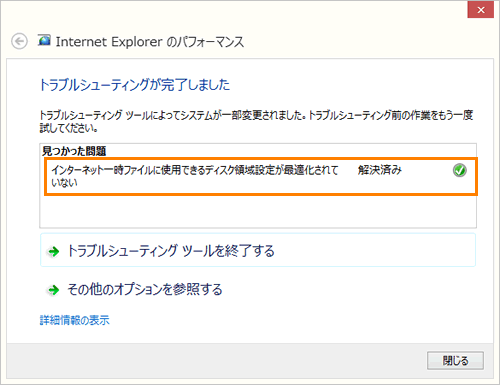Click heading トラブルシューティングが完了しました
Image resolution: width=500 pixels, height=385 pixels.
point(135,85)
